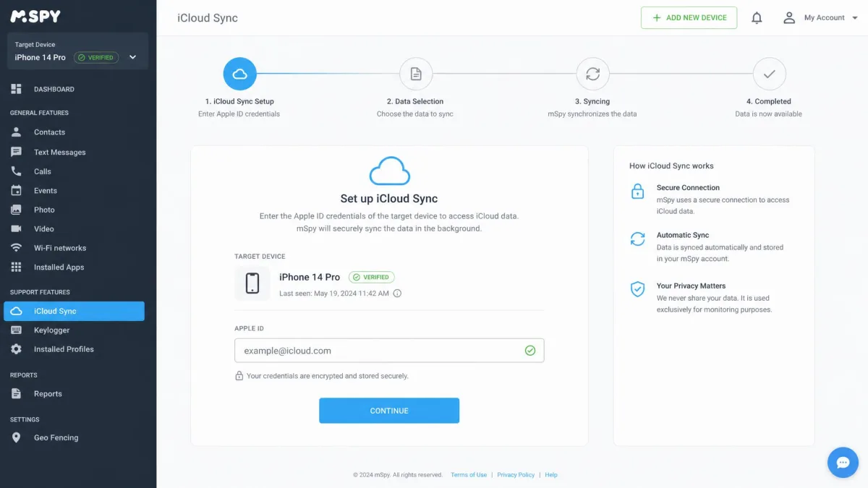Click the Geo Fencing pin icon

pos(16,437)
